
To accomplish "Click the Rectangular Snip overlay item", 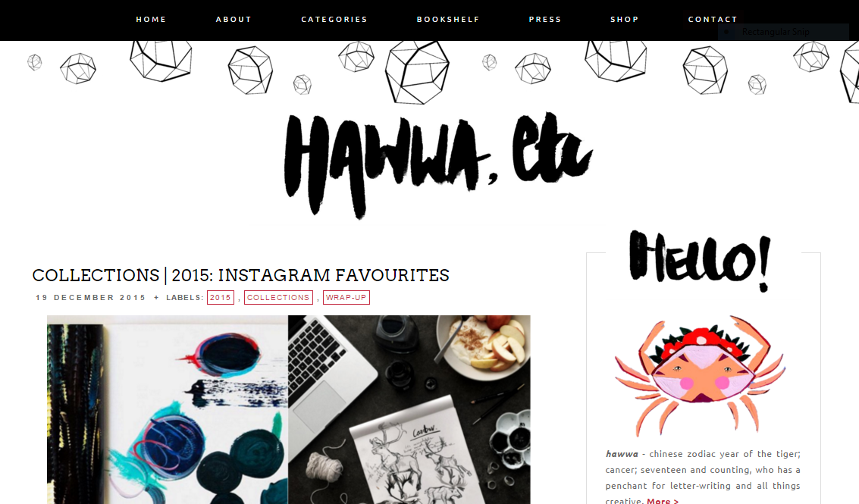I will point(783,32).
